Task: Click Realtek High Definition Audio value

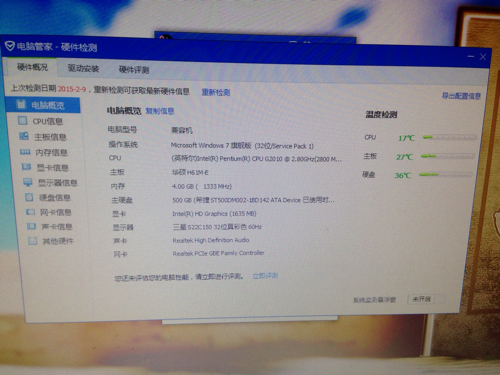Action: [211, 240]
